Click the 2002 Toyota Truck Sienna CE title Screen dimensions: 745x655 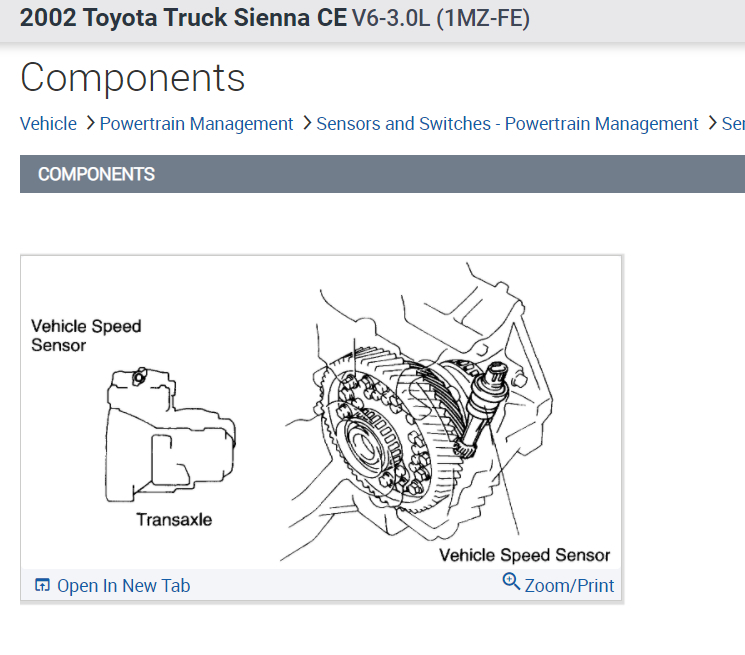click(x=183, y=19)
